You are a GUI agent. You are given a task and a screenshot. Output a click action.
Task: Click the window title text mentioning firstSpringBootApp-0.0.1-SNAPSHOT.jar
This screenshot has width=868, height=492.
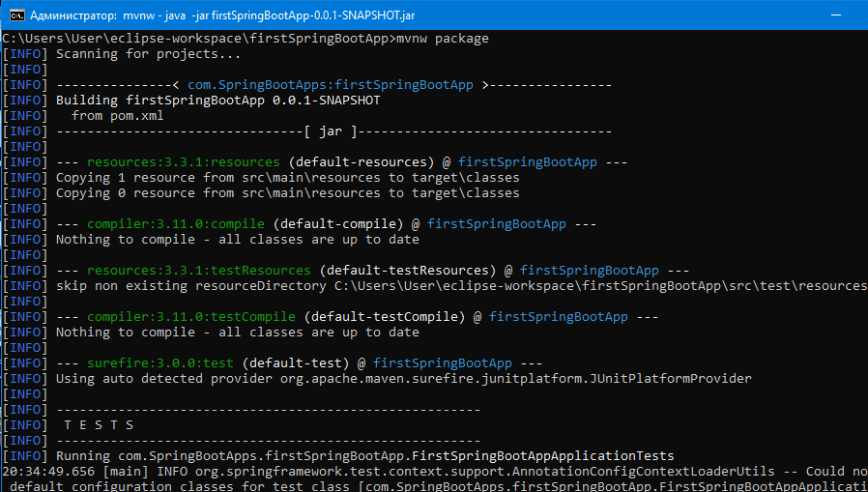[x=222, y=15]
